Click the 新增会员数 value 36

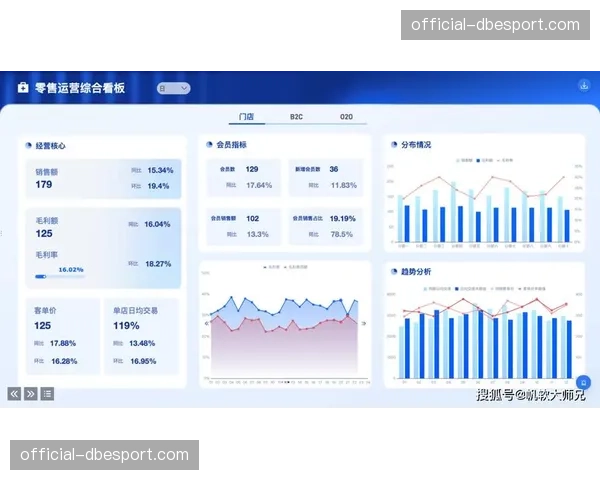[334, 169]
